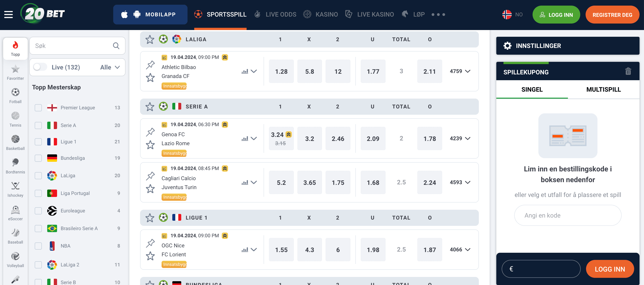Click Logg Inn in bet slip footer

coord(610,269)
